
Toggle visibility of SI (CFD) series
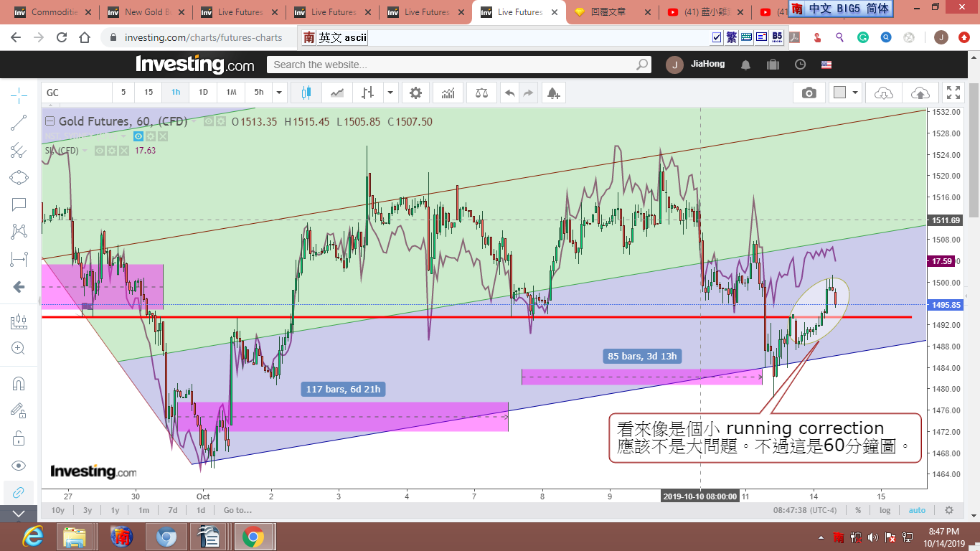click(x=100, y=151)
